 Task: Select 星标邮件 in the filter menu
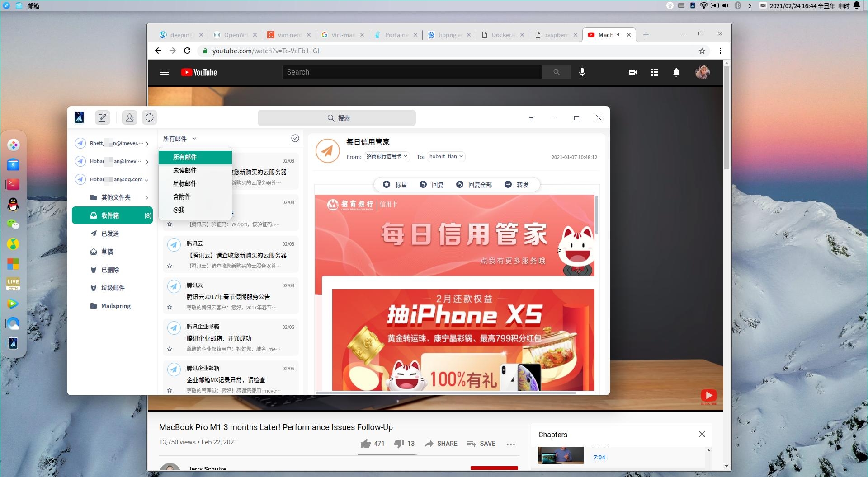195,183
